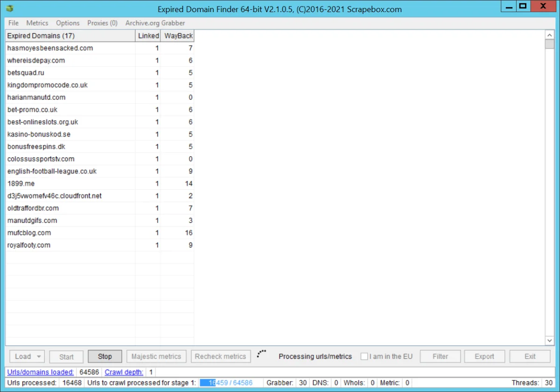
Task: Open the File menu
Action: pos(14,23)
